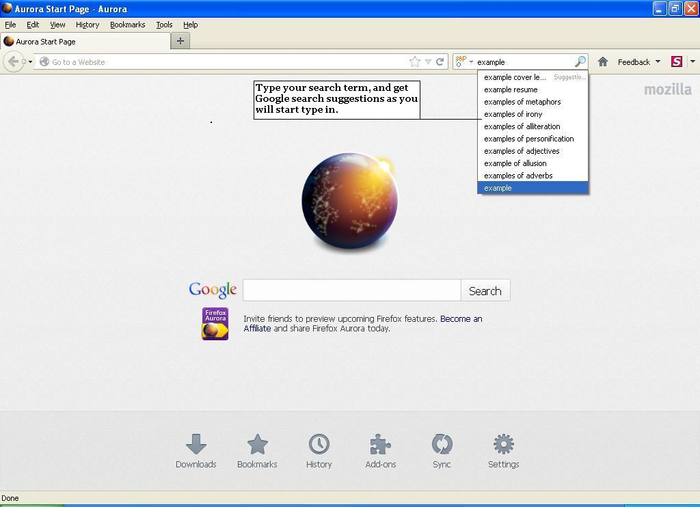The height and width of the screenshot is (507, 700).
Task: Open the dropdown arrow beside S icon
Action: coord(692,62)
